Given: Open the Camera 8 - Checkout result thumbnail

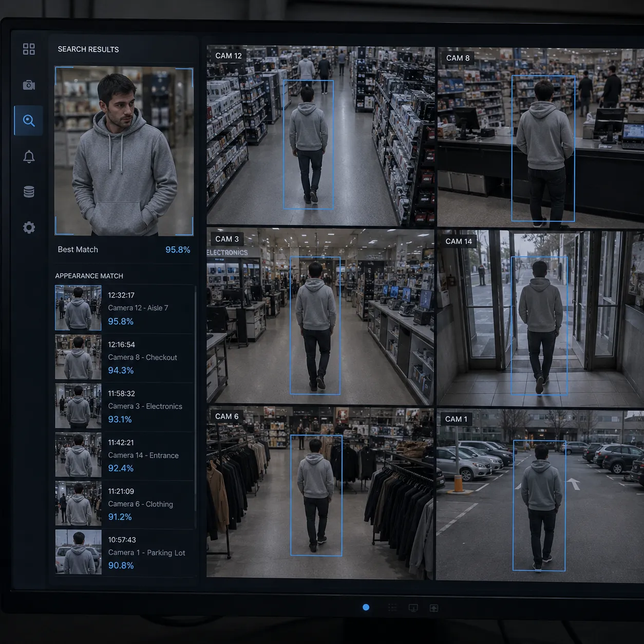Looking at the screenshot, I should [x=78, y=357].
